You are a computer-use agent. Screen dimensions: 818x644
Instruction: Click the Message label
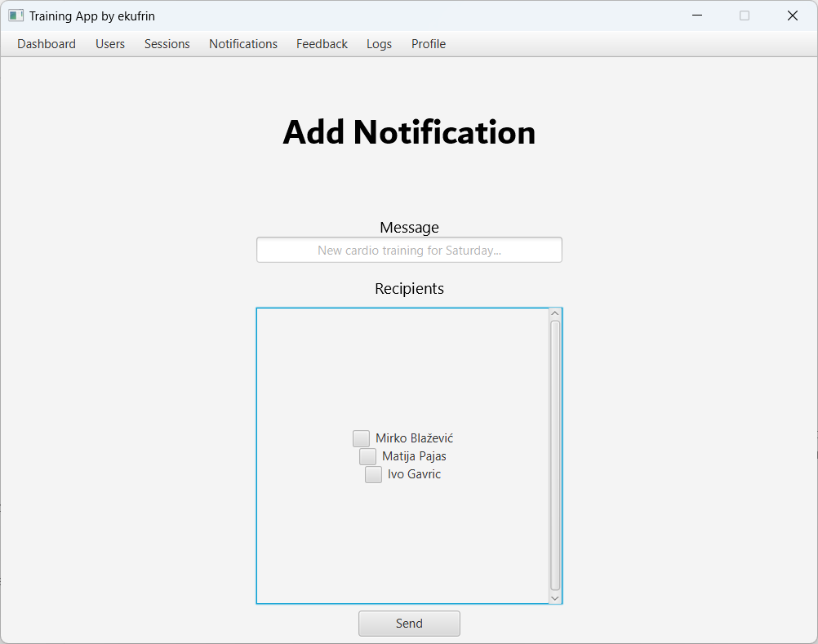coord(409,228)
